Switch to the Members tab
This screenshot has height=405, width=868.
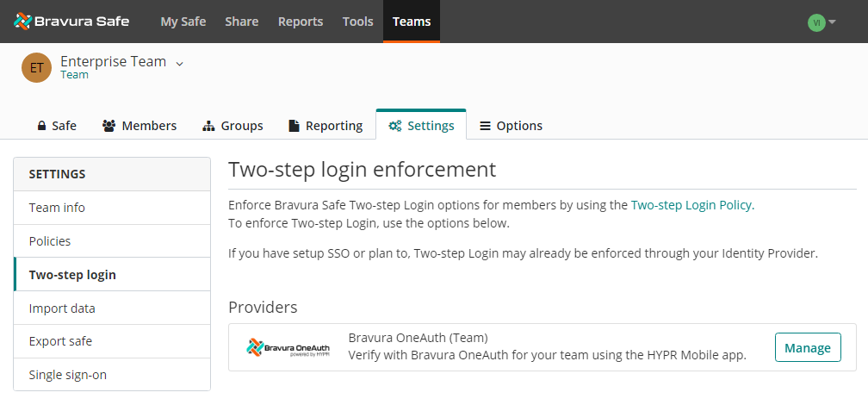(139, 126)
